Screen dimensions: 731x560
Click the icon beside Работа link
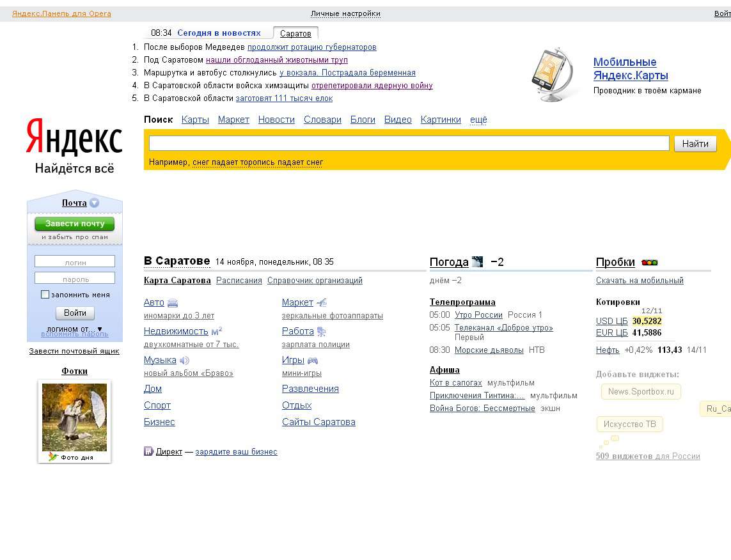pyautogui.click(x=322, y=331)
